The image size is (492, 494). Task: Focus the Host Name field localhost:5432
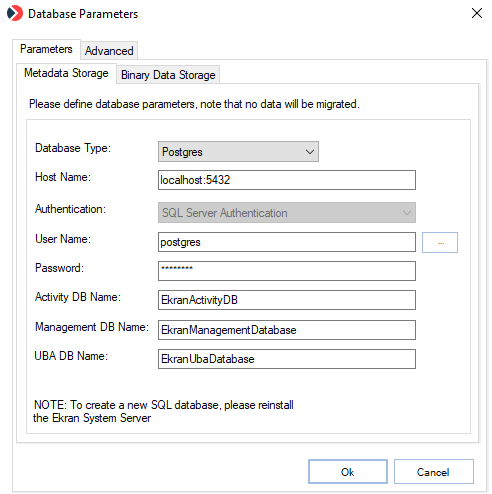287,180
